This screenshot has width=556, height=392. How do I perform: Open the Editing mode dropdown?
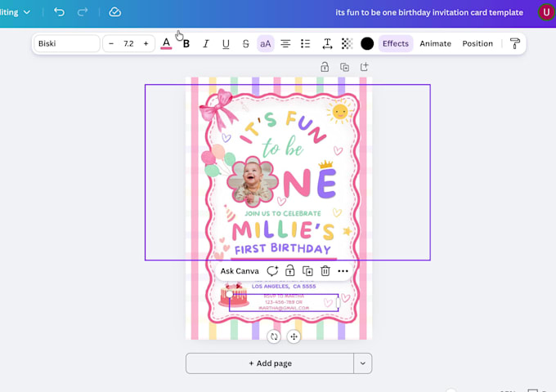click(15, 12)
